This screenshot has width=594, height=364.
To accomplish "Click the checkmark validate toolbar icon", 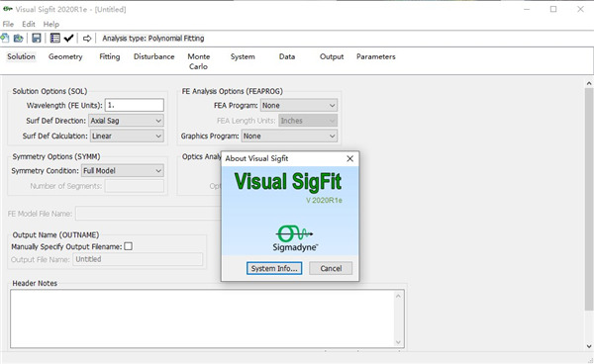I will coord(68,39).
